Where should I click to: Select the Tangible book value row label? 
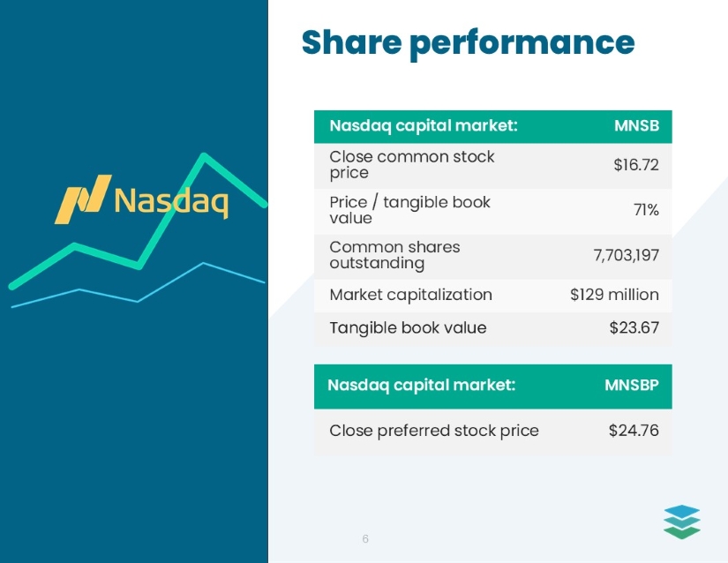408,327
